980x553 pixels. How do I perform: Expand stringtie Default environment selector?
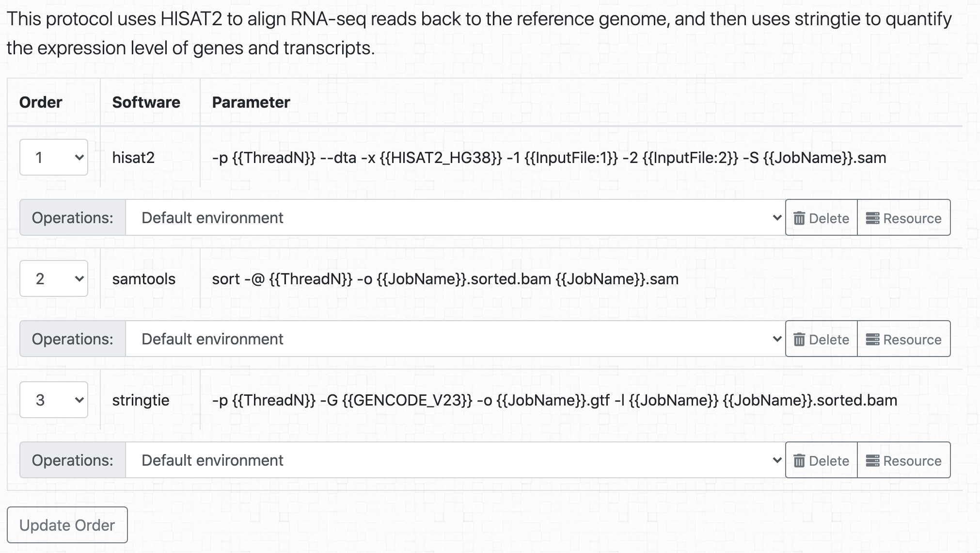tap(456, 460)
